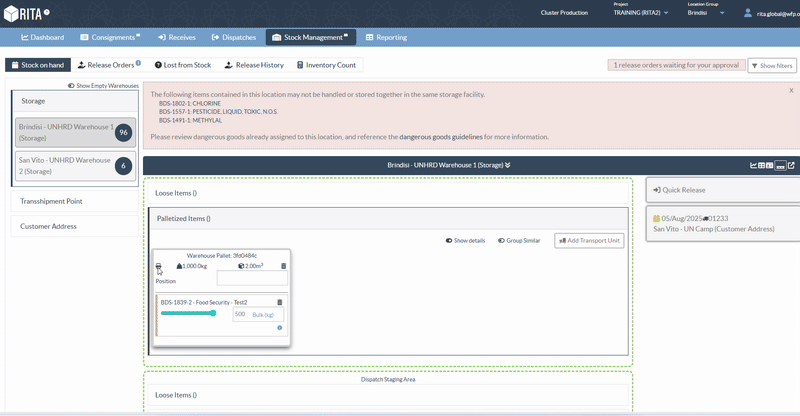
Task: Toggle Show Empty Warehouses
Action: point(102,86)
